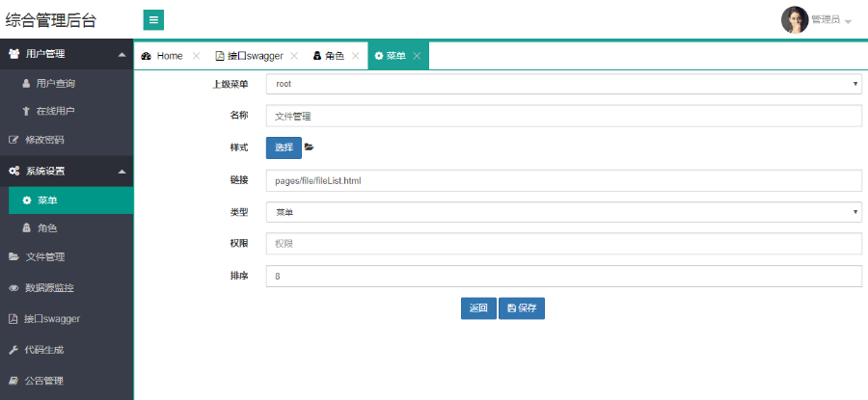Open 公告管理 in the sidebar
The height and width of the screenshot is (400, 868).
pos(58,381)
